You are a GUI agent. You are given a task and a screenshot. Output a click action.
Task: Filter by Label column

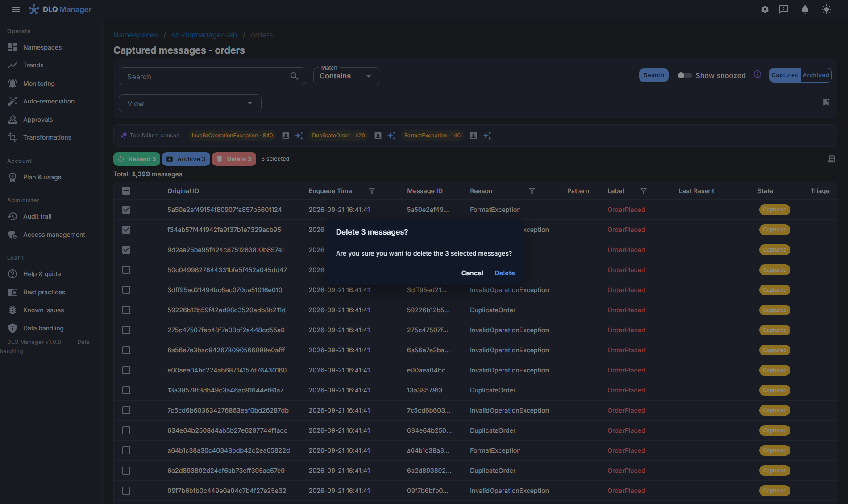(x=644, y=191)
